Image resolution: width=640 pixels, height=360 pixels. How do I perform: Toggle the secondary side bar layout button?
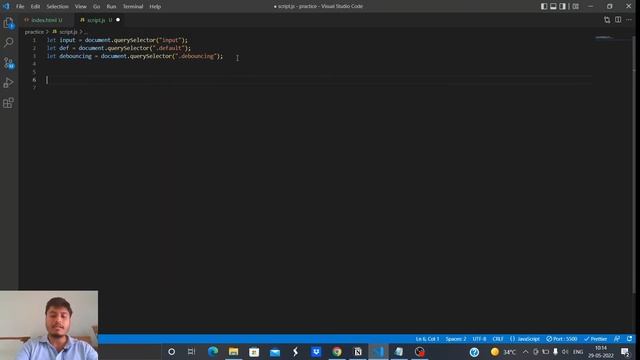click(x=562, y=6)
